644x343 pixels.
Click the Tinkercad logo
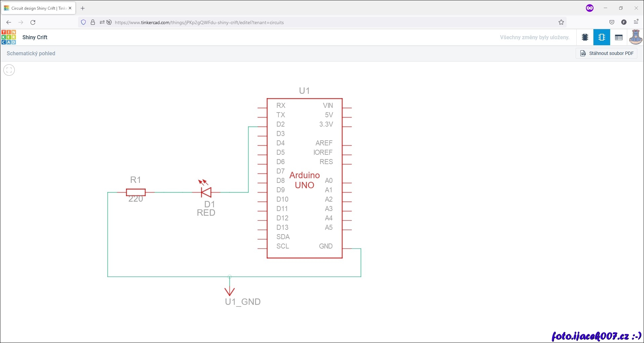[x=9, y=37]
